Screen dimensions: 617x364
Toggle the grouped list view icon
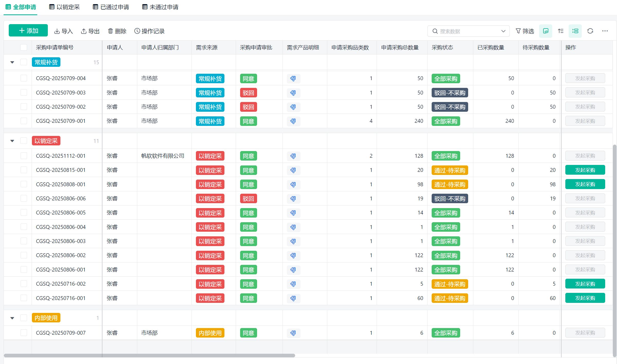pyautogui.click(x=575, y=31)
